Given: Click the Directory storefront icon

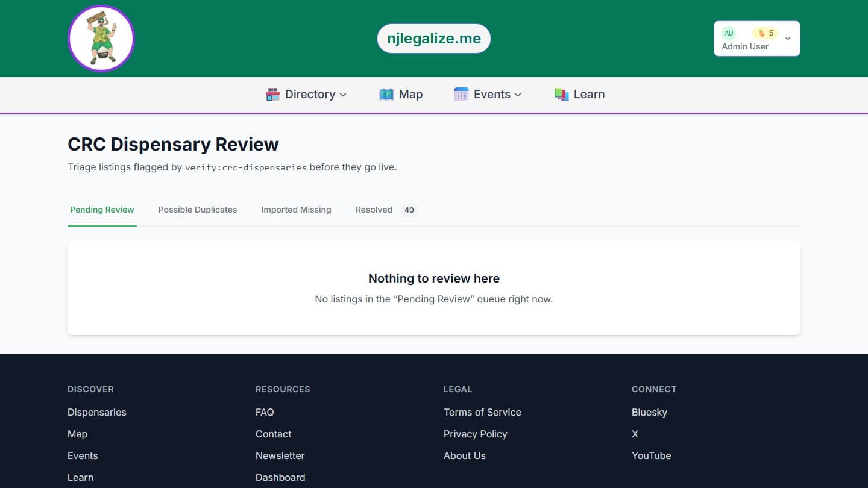Looking at the screenshot, I should coord(272,94).
